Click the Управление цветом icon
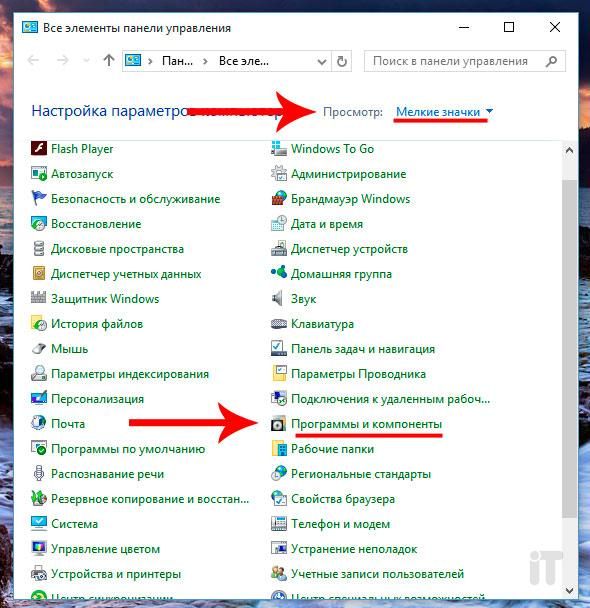Viewport: 590px width, 608px height. tap(39, 548)
